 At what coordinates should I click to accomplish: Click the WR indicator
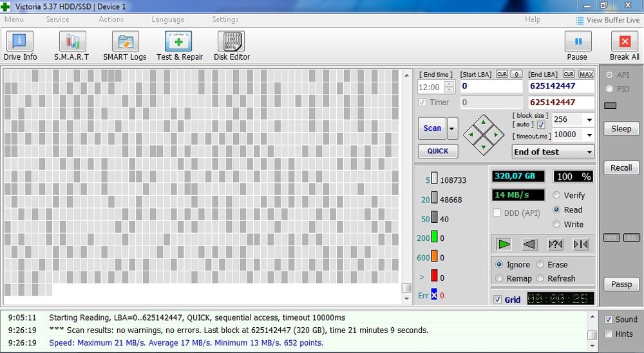[612, 238]
